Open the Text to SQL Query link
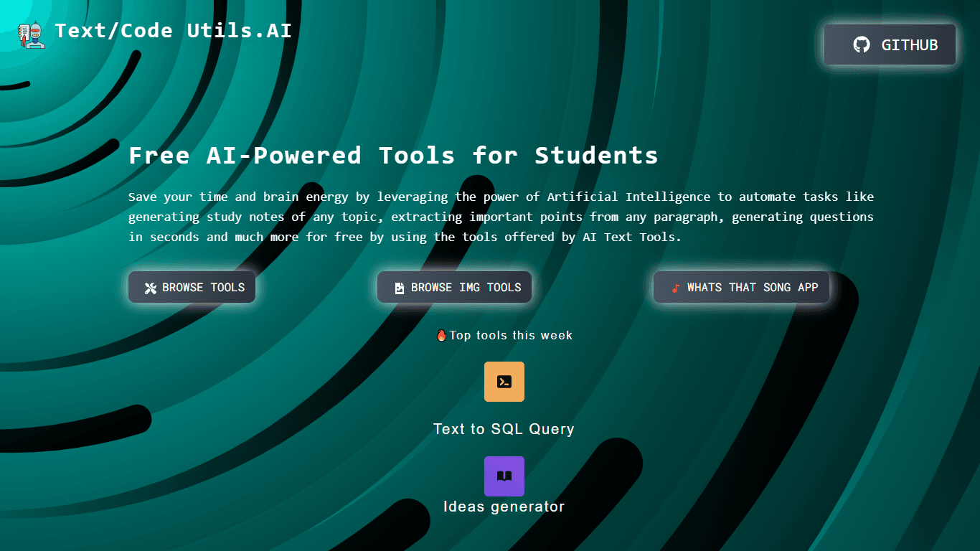The height and width of the screenshot is (551, 980). coord(504,429)
